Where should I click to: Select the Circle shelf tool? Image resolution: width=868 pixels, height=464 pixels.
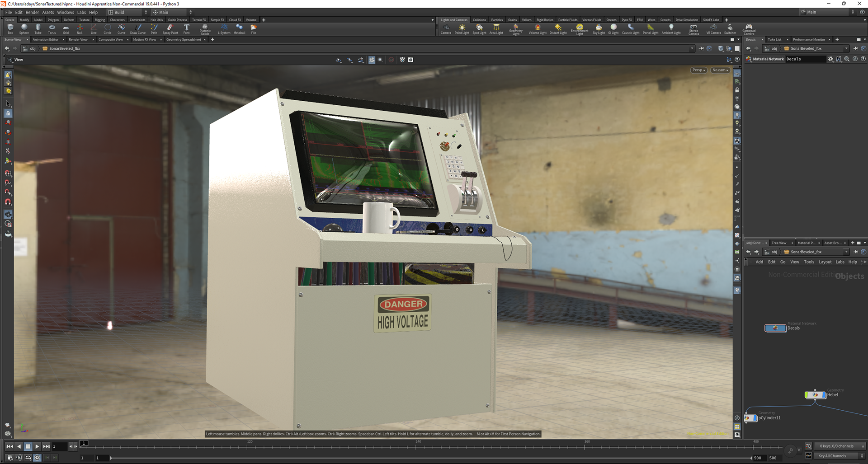click(108, 29)
